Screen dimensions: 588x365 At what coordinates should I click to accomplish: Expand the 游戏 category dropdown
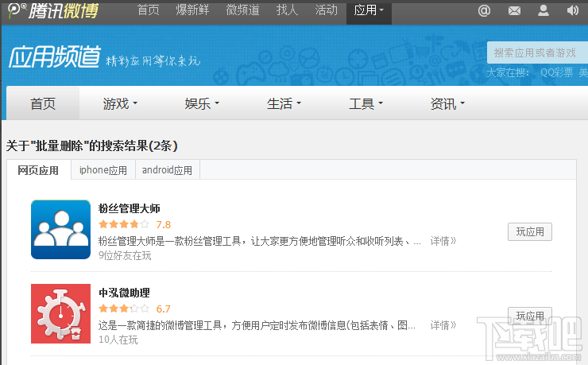[120, 103]
